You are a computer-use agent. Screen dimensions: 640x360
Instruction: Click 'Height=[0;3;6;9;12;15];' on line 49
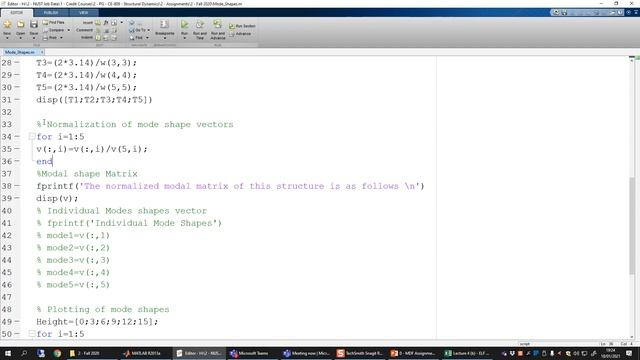pyautogui.click(x=97, y=322)
